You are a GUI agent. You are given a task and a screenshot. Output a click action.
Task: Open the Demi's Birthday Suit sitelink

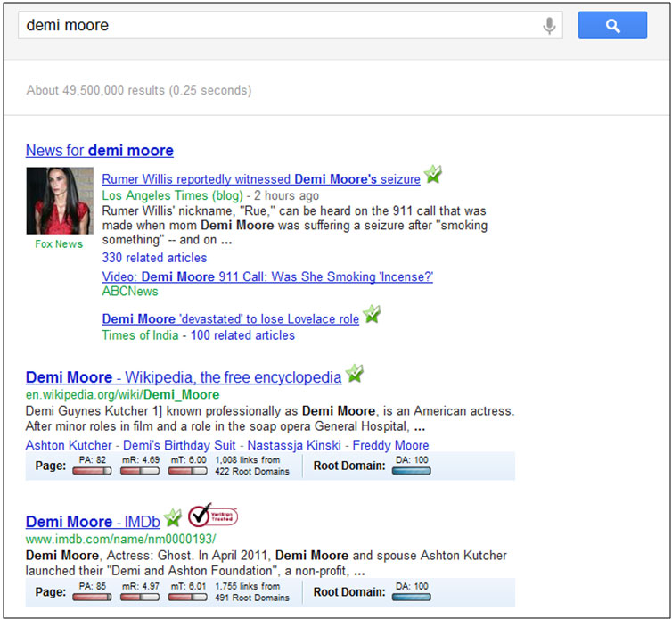[179, 445]
